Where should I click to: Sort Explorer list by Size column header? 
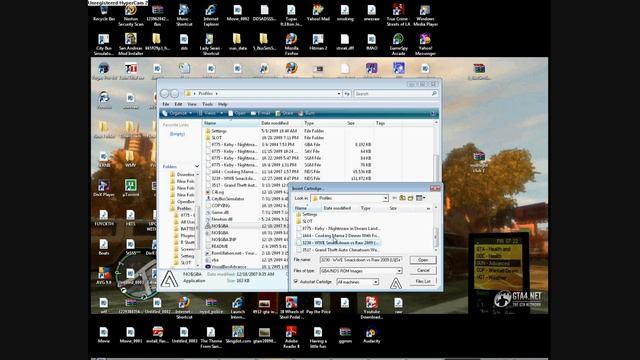[x=359, y=123]
